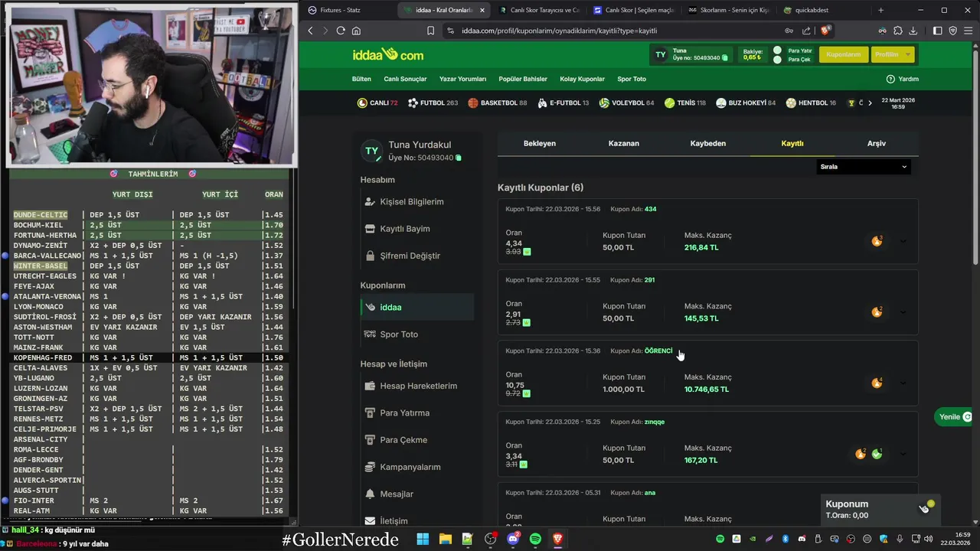This screenshot has width=980, height=551.
Task: Open the Windows Start menu
Action: pyautogui.click(x=423, y=539)
